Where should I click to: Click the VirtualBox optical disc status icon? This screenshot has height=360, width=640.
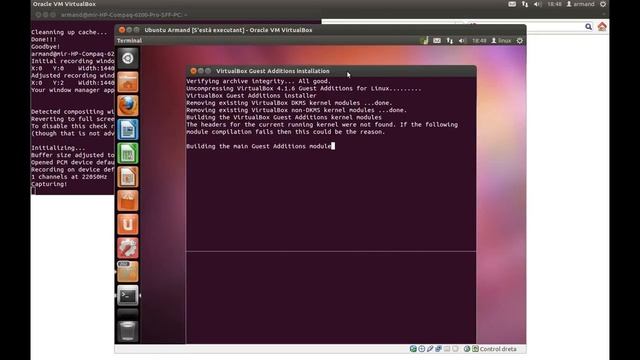coord(422,349)
